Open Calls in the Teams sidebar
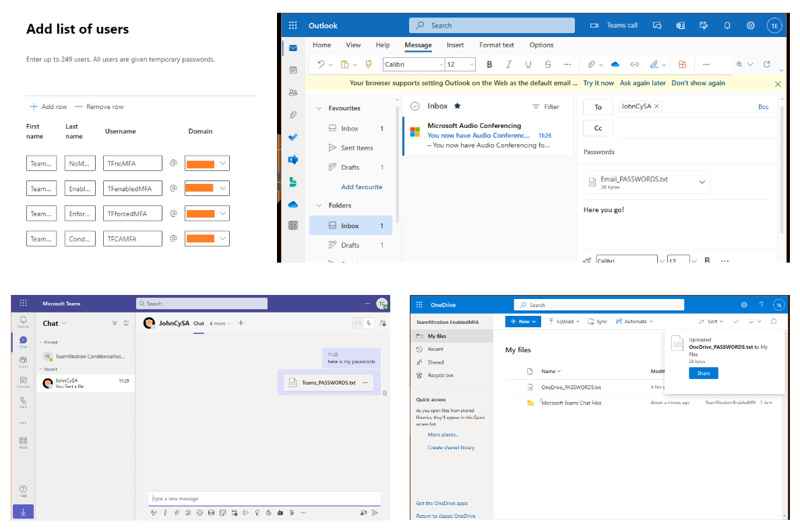800x532 pixels. point(23,403)
